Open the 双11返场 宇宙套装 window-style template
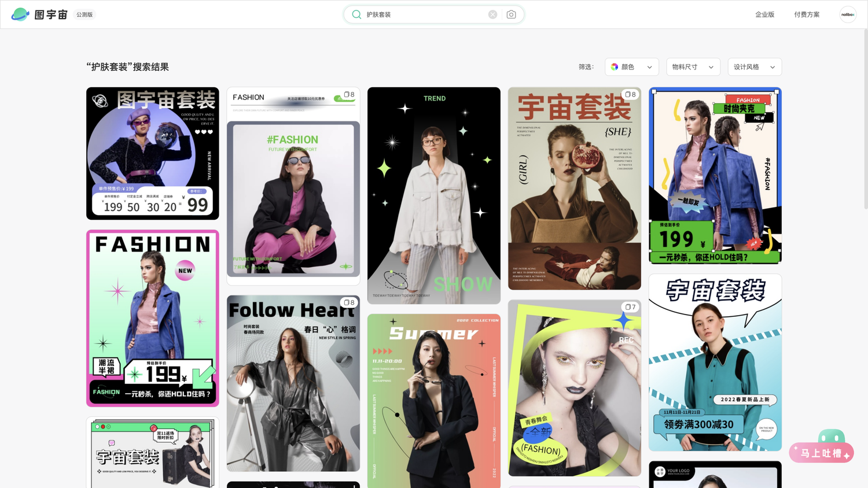 [153, 453]
